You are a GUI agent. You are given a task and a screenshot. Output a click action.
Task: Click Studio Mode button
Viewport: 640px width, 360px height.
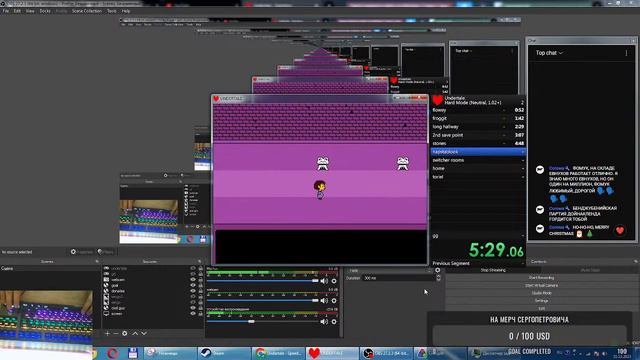pos(541,293)
